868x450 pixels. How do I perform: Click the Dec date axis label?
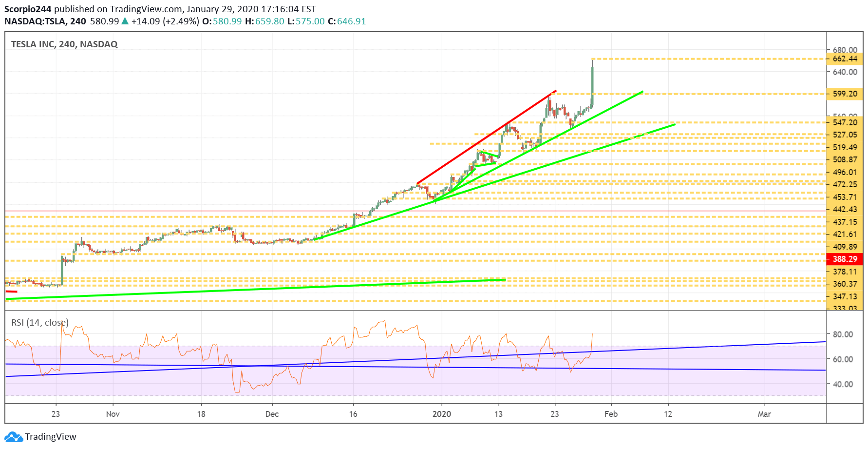(x=272, y=414)
